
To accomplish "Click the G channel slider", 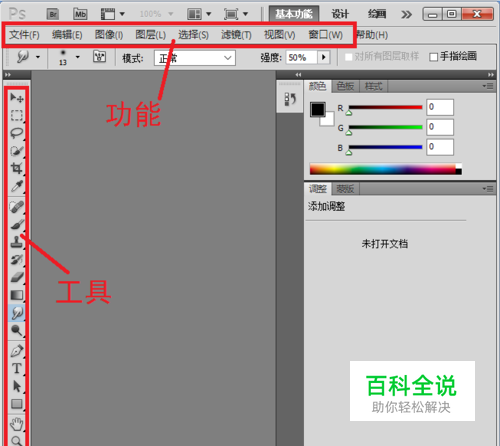I will coord(385,127).
